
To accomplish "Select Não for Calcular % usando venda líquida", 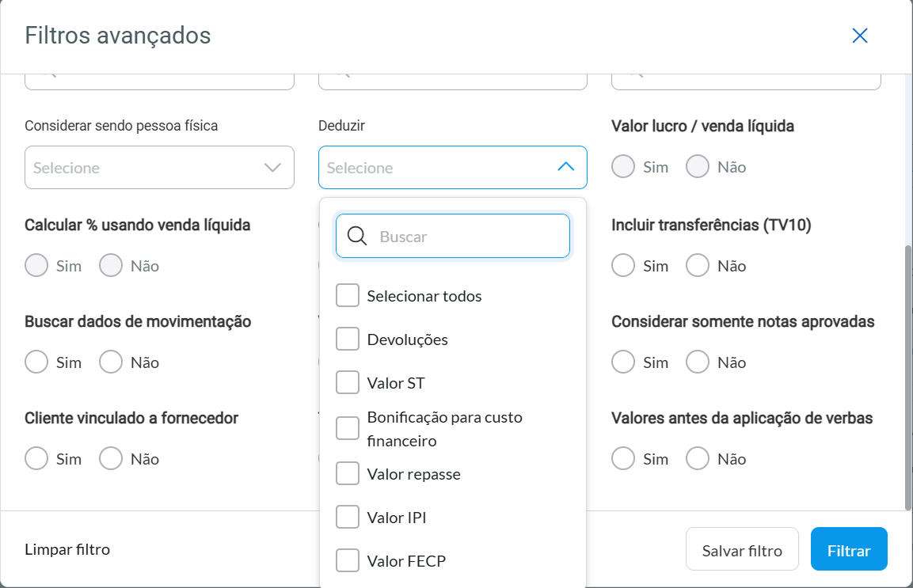I will pyautogui.click(x=110, y=265).
